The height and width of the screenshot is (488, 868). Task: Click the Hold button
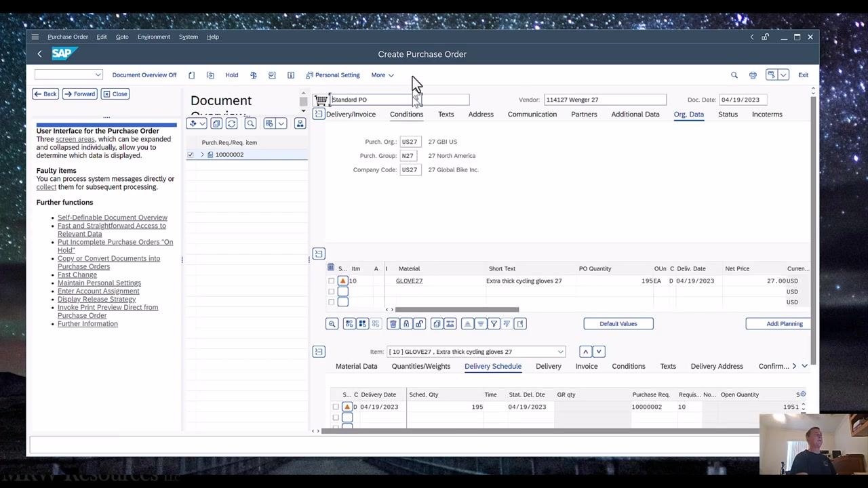pyautogui.click(x=232, y=75)
